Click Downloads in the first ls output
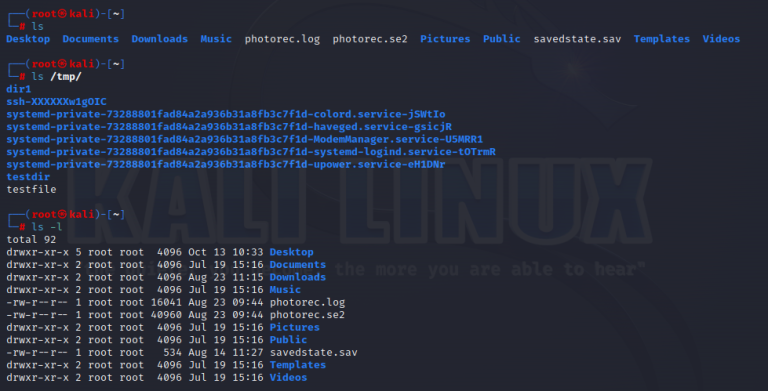Viewport: 768px width, 391px height. click(160, 39)
